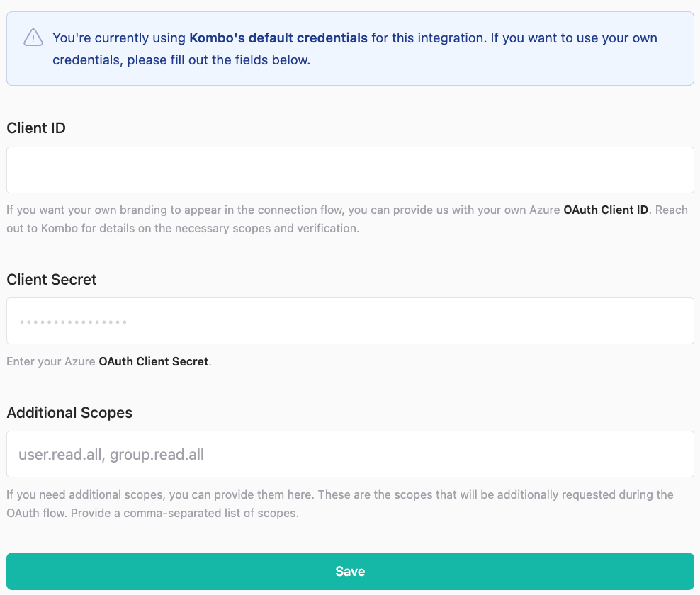Screen dimensions: 700x595
Task: Click the bold "OAuth Client ID" text
Action: pos(606,210)
